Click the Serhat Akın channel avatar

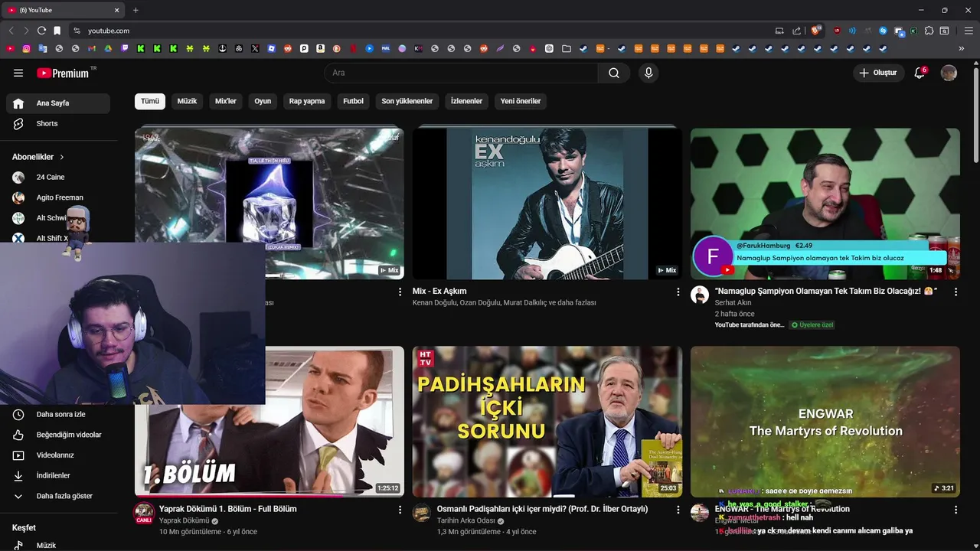click(700, 295)
